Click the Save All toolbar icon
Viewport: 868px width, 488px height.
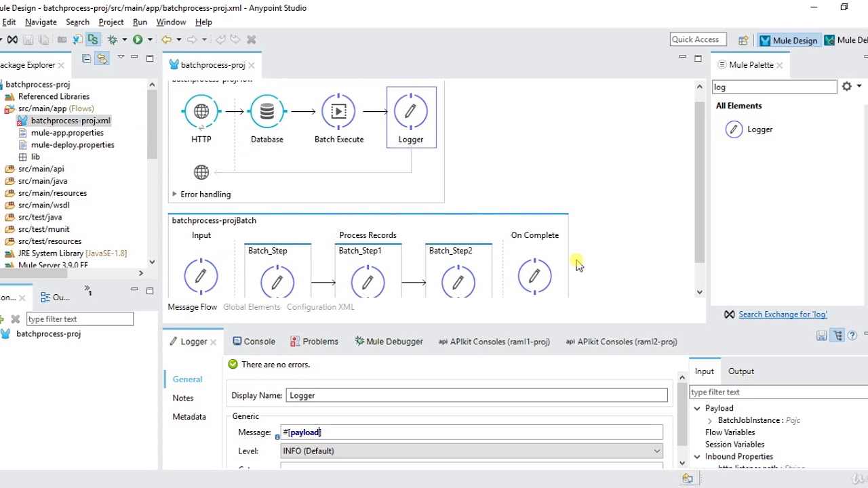pos(43,39)
